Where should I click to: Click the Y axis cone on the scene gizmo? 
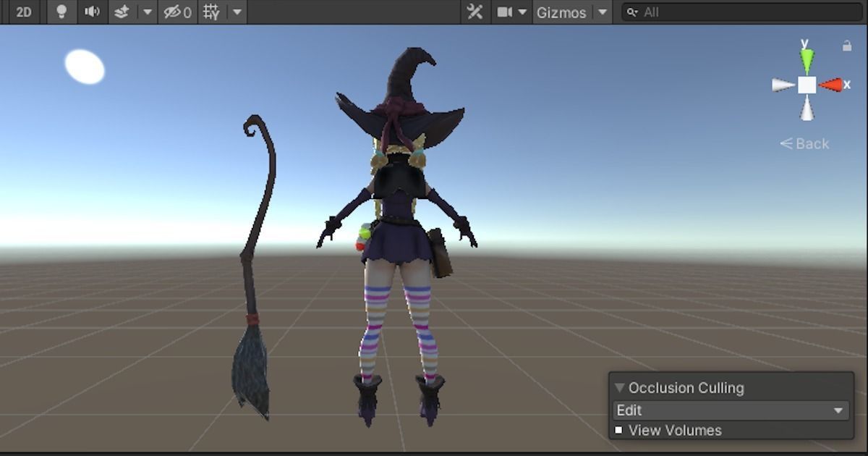tap(808, 60)
